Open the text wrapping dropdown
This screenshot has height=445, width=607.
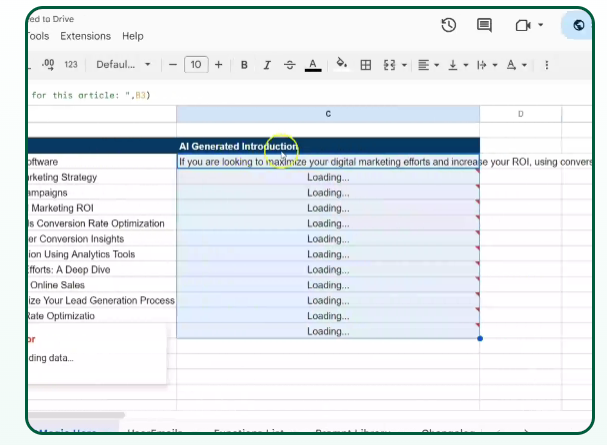pos(485,65)
